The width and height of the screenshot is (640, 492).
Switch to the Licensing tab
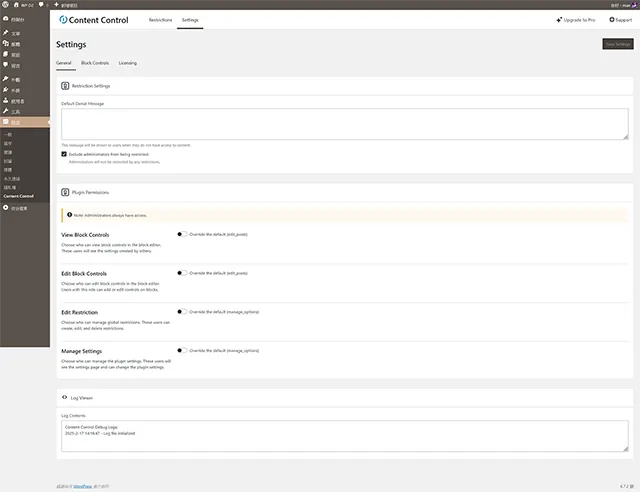click(128, 63)
